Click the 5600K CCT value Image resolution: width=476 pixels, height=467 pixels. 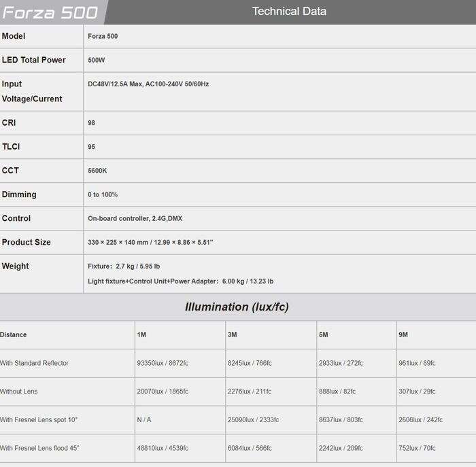97,171
